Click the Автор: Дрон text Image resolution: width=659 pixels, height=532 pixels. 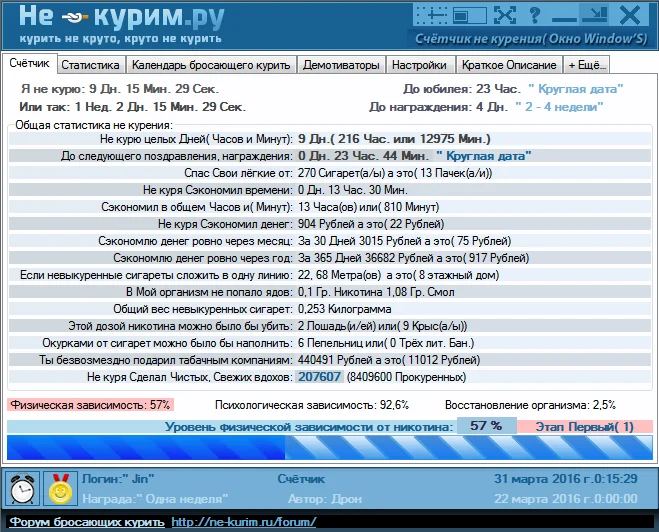(325, 499)
